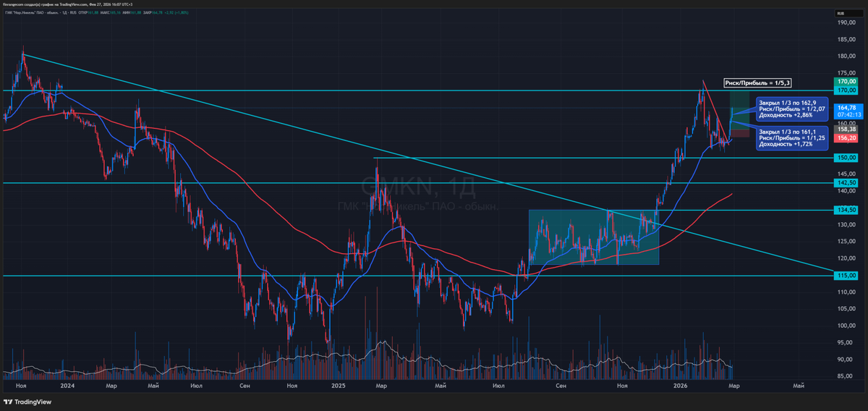Click the ОТКР 161,88 open value
Screen dimensions: 868x411
pos(88,13)
